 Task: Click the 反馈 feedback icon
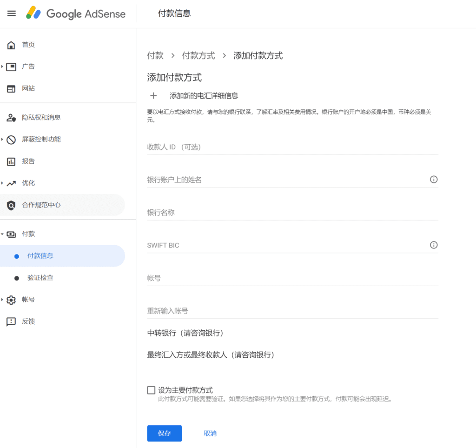[11, 321]
